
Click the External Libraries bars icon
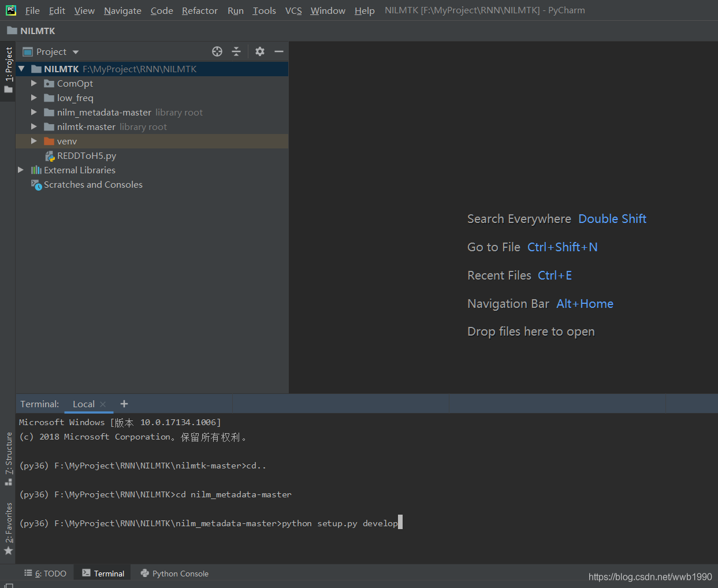(36, 170)
